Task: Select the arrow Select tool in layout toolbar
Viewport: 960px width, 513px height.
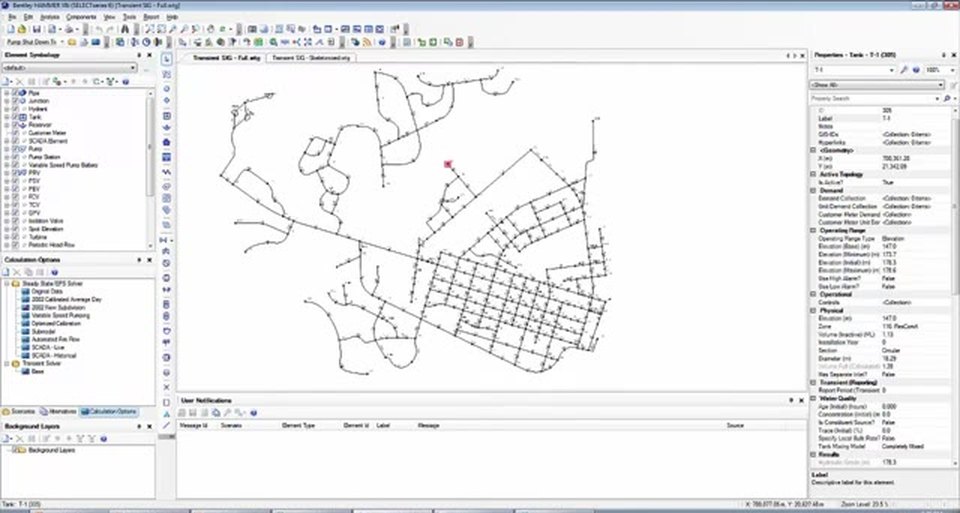Action: (x=167, y=59)
